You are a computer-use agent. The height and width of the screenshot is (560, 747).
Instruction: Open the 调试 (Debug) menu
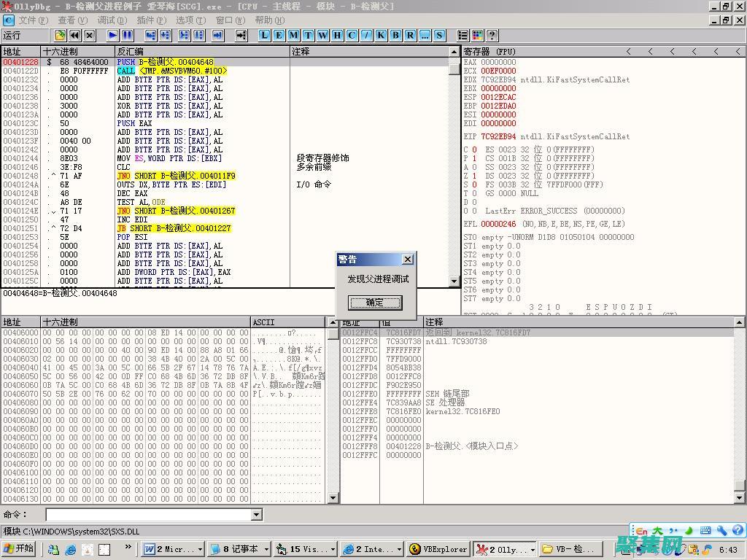(x=111, y=20)
